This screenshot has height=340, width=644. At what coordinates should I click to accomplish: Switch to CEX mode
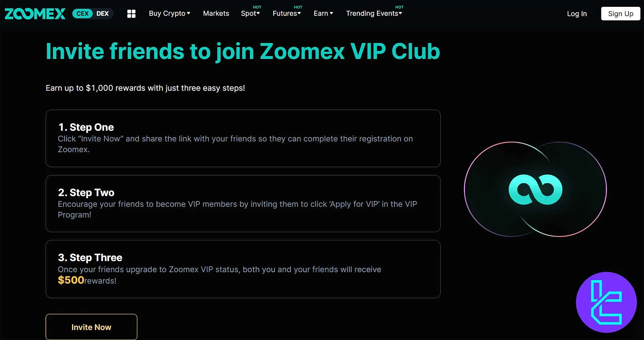83,14
